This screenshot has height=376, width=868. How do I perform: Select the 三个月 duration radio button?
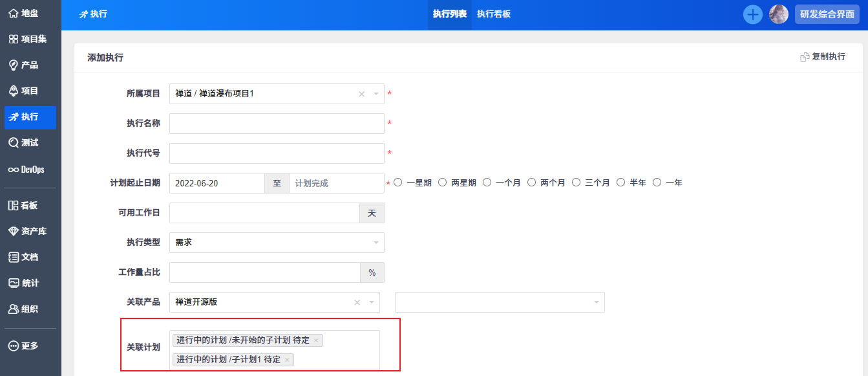pos(577,182)
